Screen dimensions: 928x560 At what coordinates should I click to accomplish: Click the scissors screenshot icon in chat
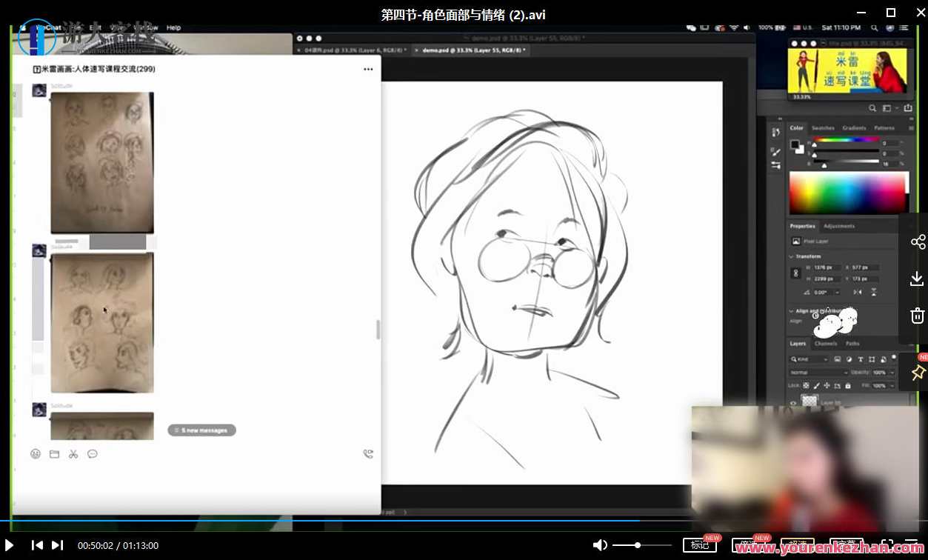coord(73,454)
